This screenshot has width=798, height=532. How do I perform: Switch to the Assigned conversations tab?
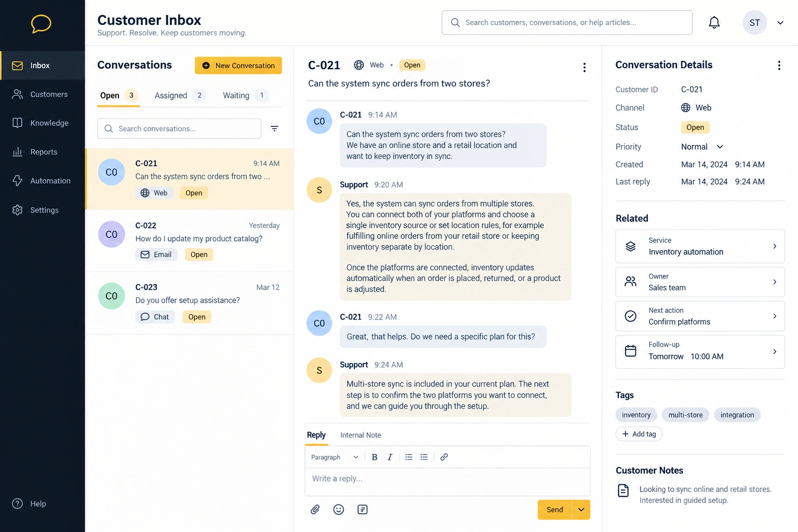click(x=180, y=96)
